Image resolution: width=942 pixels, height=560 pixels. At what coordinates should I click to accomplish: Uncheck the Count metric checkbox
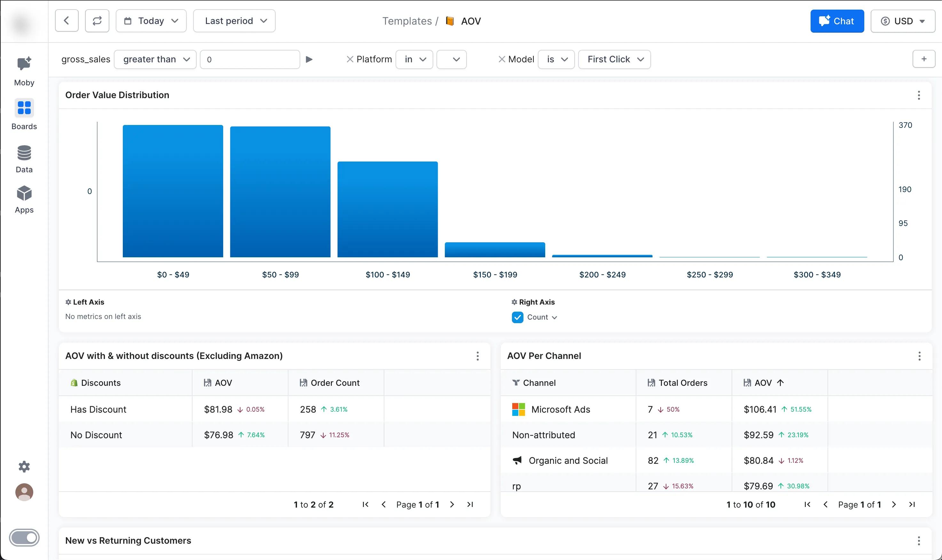pos(517,317)
